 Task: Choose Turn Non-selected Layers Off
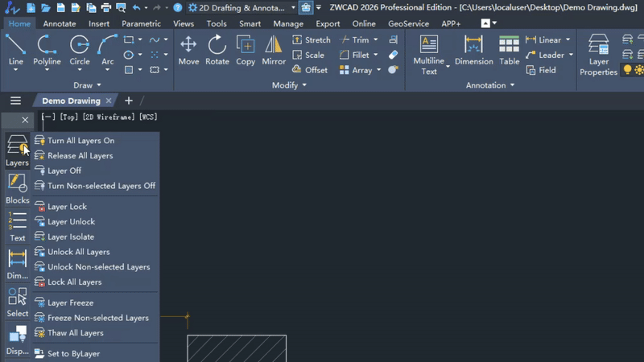click(95, 186)
